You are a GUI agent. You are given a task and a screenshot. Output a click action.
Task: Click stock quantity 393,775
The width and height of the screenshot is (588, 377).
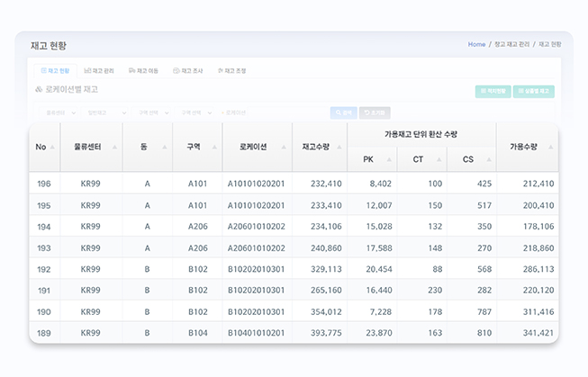click(x=326, y=333)
